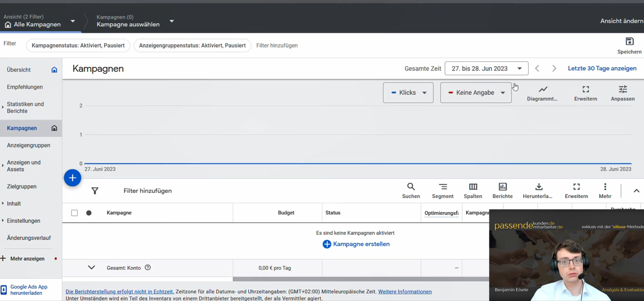Click the table Erweitern icon
This screenshot has width=644, height=301.
(576, 187)
